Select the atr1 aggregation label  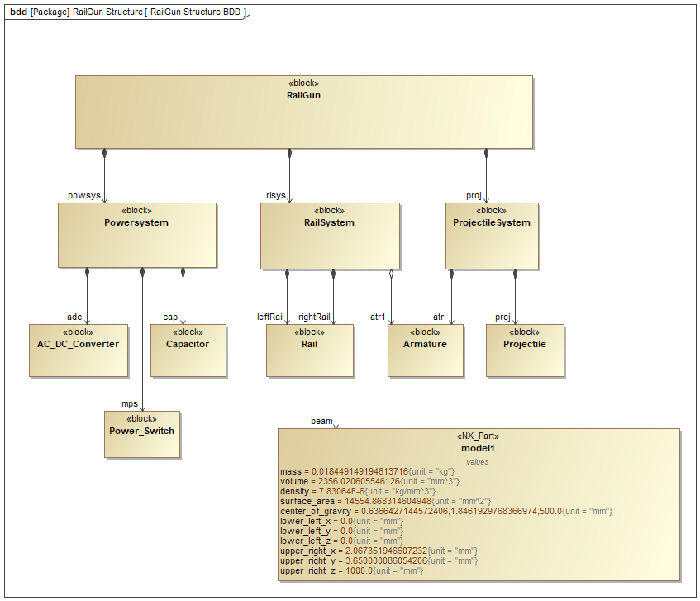378,317
